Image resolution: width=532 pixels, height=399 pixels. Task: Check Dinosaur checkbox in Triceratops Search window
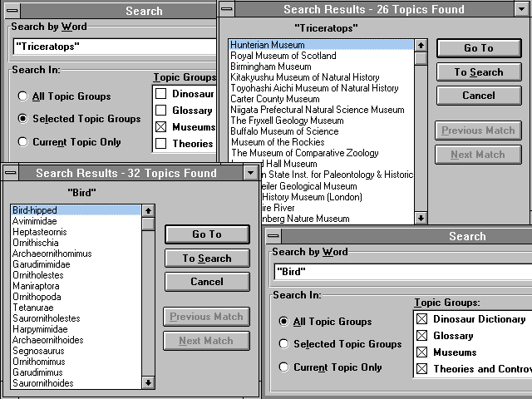coord(160,94)
